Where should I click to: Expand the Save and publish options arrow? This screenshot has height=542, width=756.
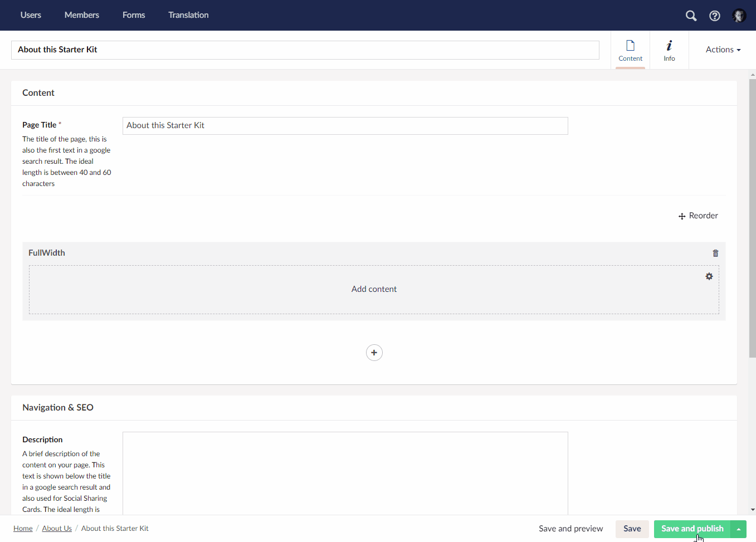[x=738, y=529]
